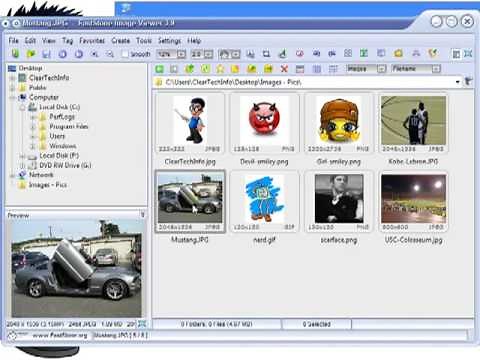Screen dimensions: 480x360
Task: Open the zoom percentage dropdown
Action: pos(181,54)
